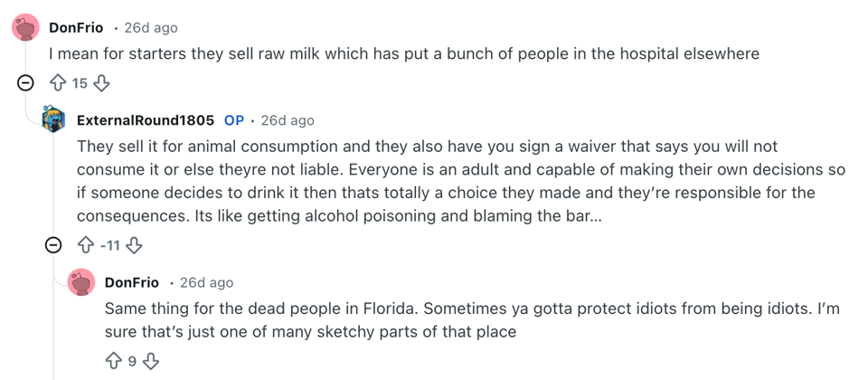Screen dimensions: 868x380
Task: Click ExternalRound1805's profile avatar
Action: [54, 120]
